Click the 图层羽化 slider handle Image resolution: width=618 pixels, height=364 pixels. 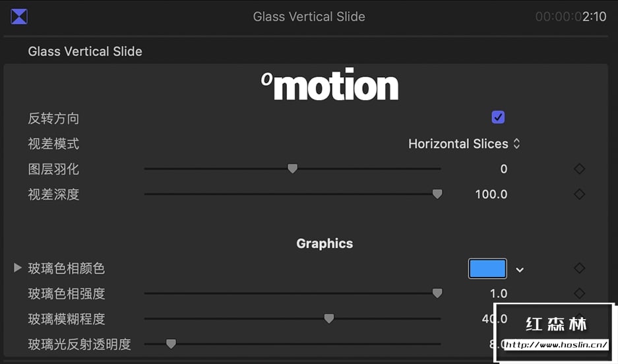click(x=293, y=169)
